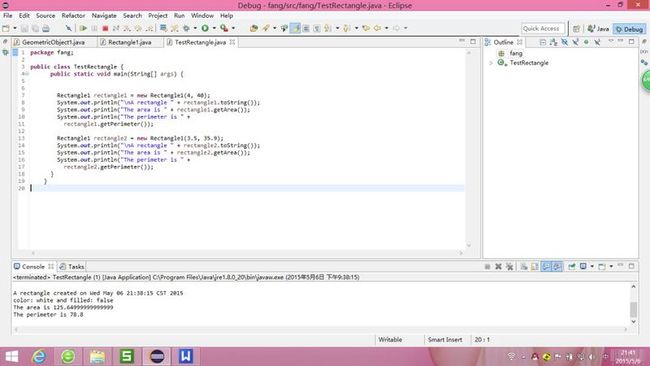
Task: Open the Window menu
Action: coord(202,15)
